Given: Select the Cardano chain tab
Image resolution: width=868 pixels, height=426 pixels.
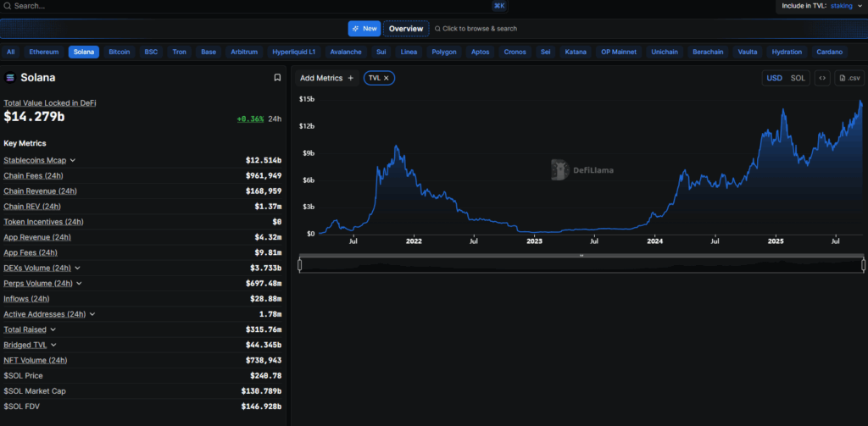Looking at the screenshot, I should click(x=830, y=52).
